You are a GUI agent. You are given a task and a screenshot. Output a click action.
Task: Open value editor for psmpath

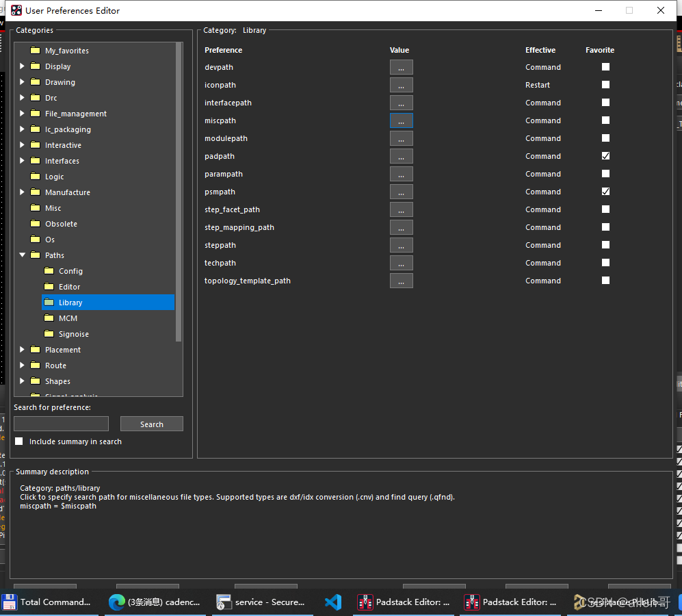click(x=401, y=192)
